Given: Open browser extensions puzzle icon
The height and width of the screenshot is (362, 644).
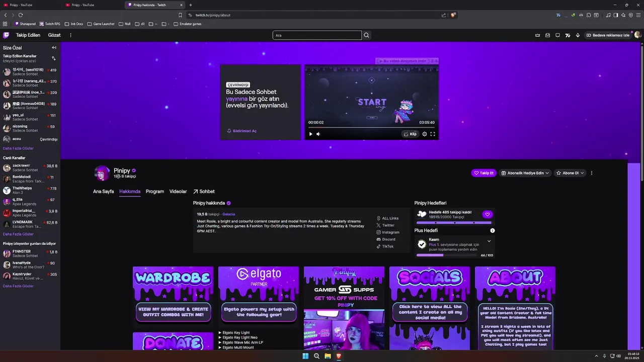Looking at the screenshot, I should [x=589, y=15].
